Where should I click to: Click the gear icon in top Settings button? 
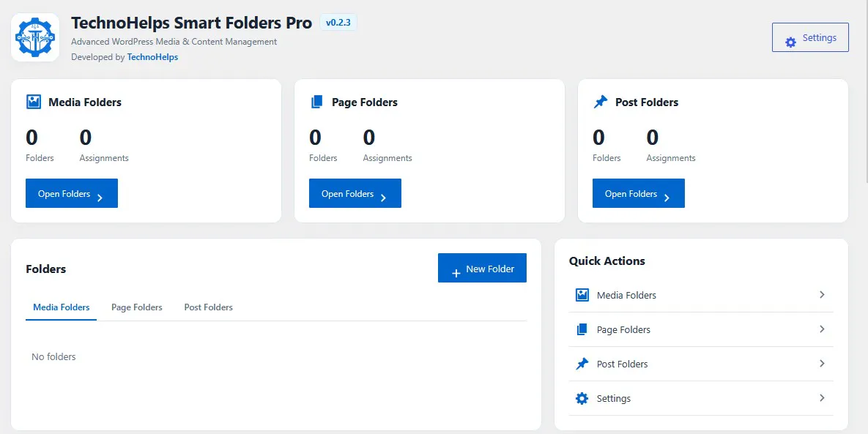(790, 42)
